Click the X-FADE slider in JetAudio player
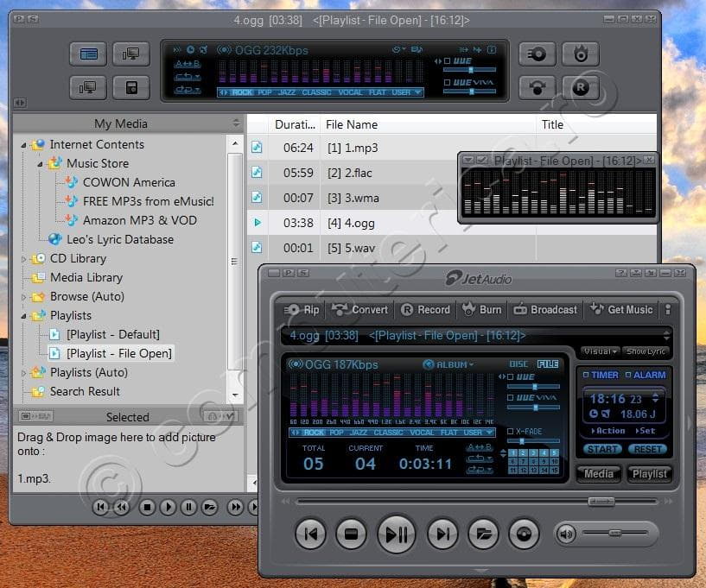706x588 pixels. [533, 441]
